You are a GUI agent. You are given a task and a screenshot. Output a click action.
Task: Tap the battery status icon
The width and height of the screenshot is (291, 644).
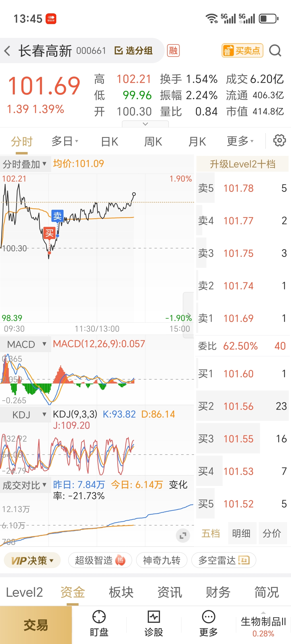click(x=269, y=18)
